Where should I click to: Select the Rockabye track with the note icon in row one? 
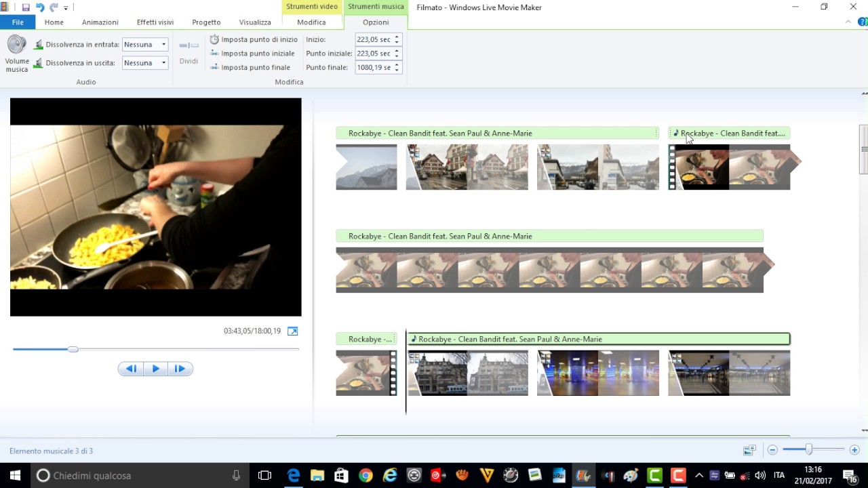[729, 133]
